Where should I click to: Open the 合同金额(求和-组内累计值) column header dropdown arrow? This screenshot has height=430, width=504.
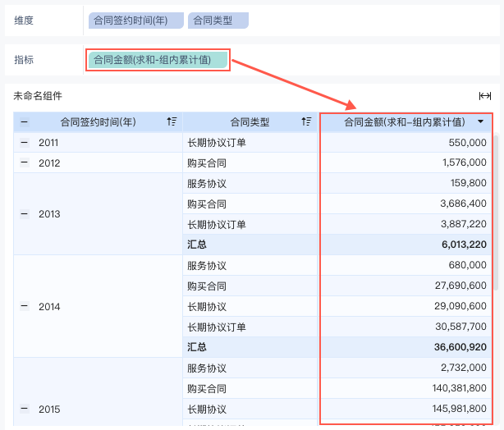click(x=480, y=121)
